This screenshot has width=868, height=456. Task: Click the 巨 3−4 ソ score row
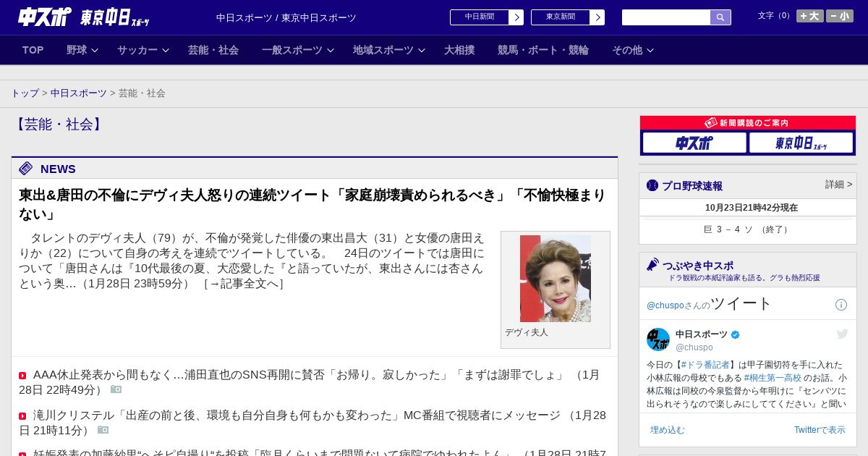pyautogui.click(x=748, y=229)
